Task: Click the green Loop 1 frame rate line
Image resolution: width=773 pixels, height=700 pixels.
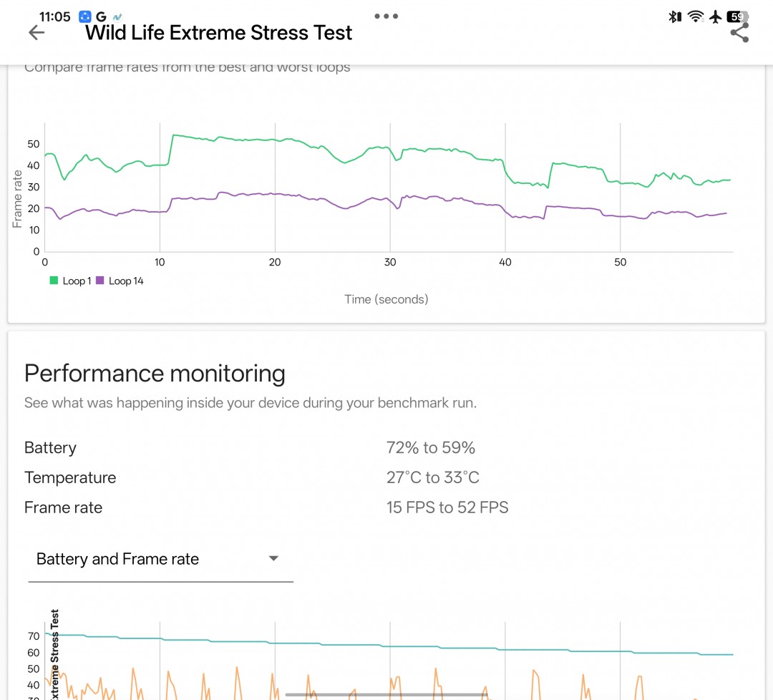Action: (215, 139)
